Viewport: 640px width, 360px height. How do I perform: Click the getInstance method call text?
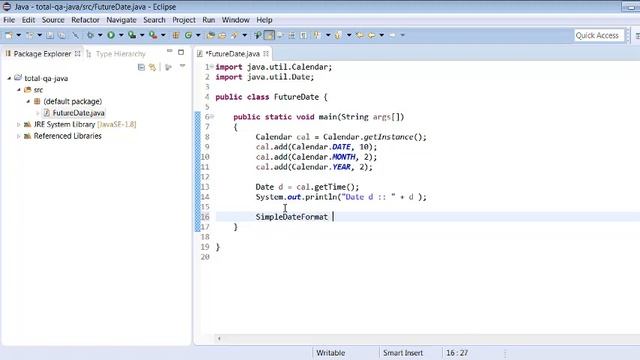388,137
